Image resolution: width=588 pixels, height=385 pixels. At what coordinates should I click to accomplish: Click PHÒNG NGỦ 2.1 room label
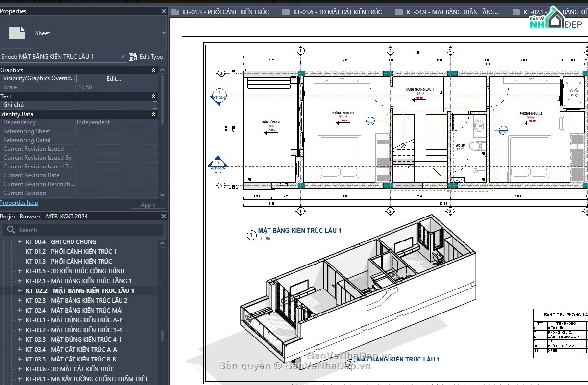[x=343, y=113]
